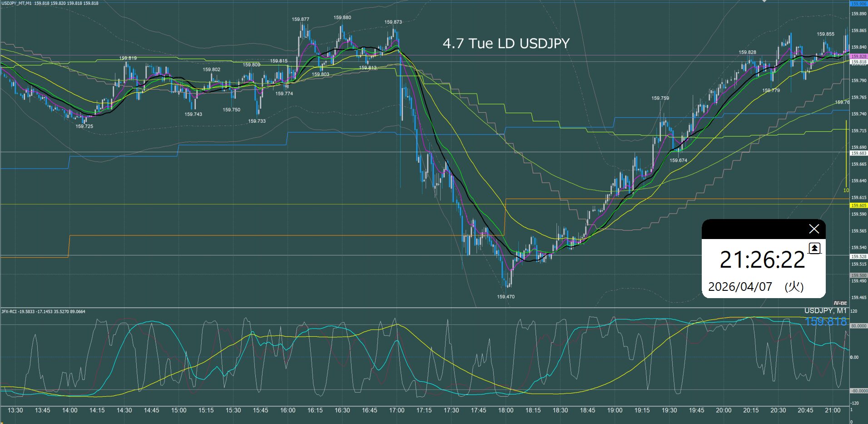
Task: Click the 159.470 low price annotation
Action: tap(506, 297)
